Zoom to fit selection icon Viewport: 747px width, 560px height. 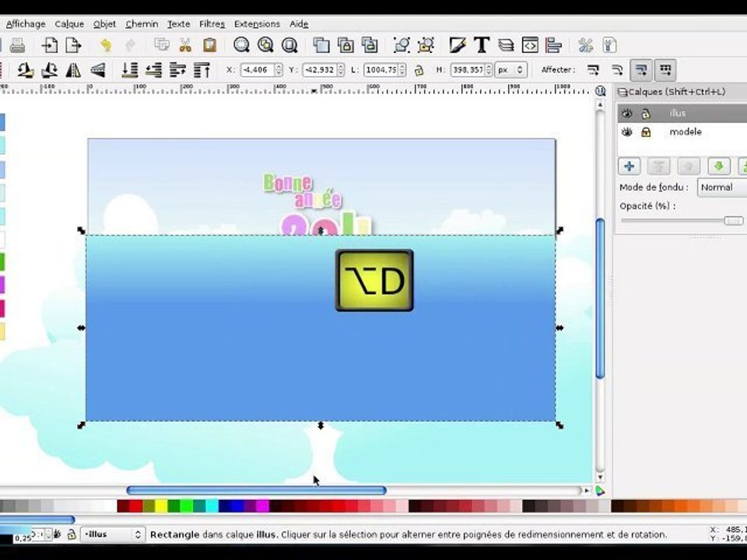click(x=242, y=45)
